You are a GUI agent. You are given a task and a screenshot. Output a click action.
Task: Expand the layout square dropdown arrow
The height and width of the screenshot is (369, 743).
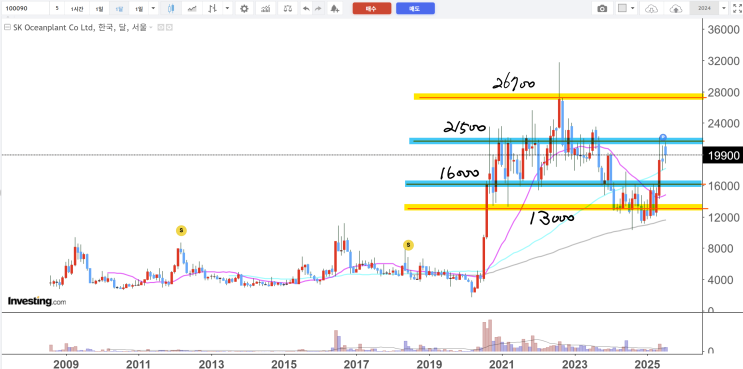pos(633,9)
